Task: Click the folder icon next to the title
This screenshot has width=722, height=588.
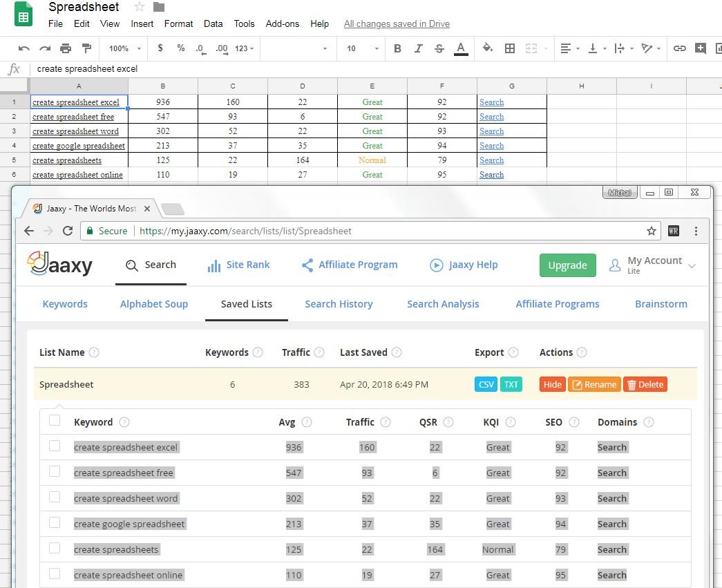Action: click(x=159, y=7)
